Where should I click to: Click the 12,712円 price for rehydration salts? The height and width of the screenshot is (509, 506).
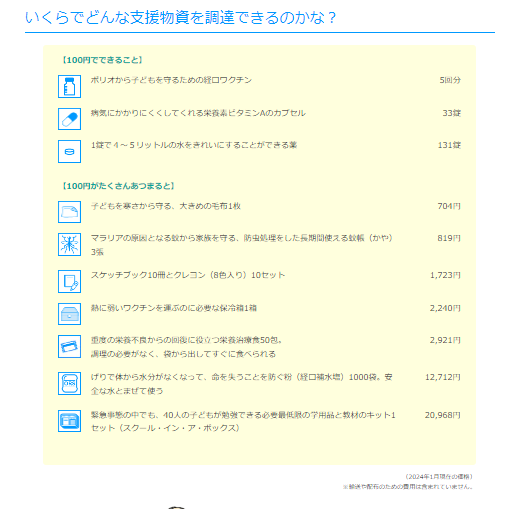(x=443, y=377)
